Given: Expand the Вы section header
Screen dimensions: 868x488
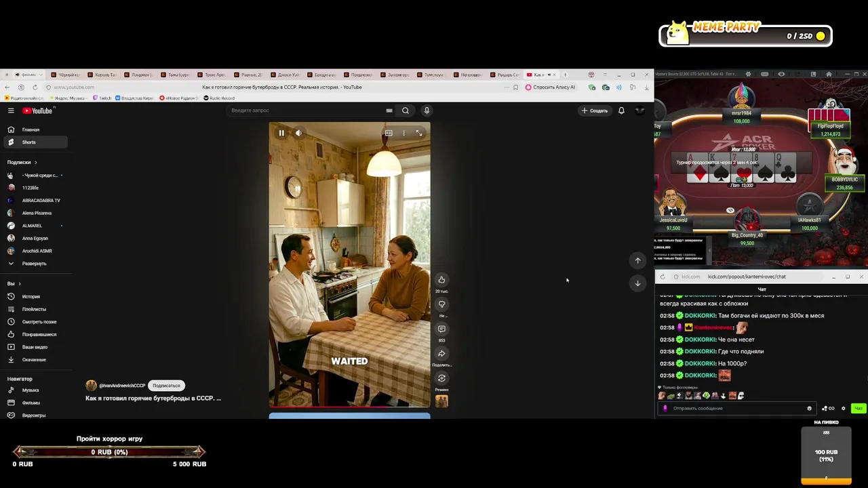Looking at the screenshot, I should (x=14, y=283).
